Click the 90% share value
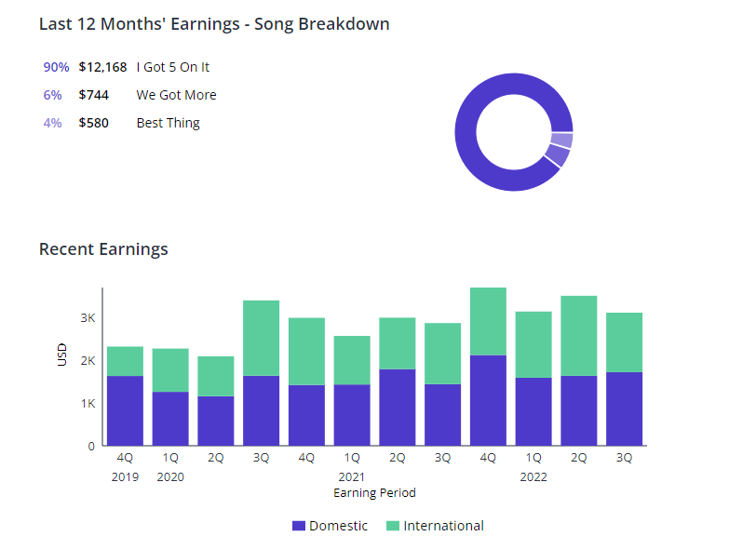 (x=57, y=67)
